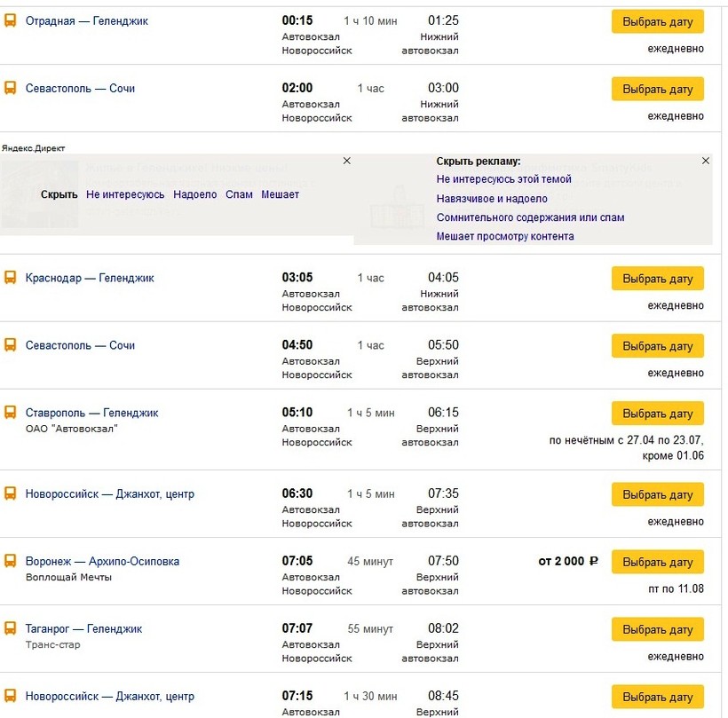Click 'Выбрать дату' for Таганрог — Геленджик
Screen dimensions: 728x718
(x=657, y=630)
